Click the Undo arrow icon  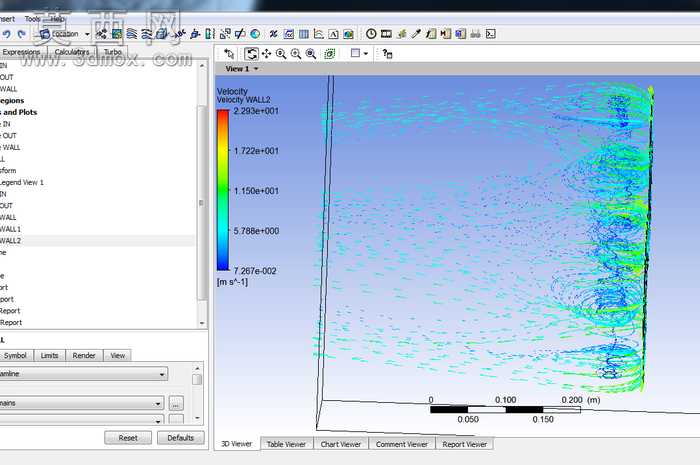(6, 34)
